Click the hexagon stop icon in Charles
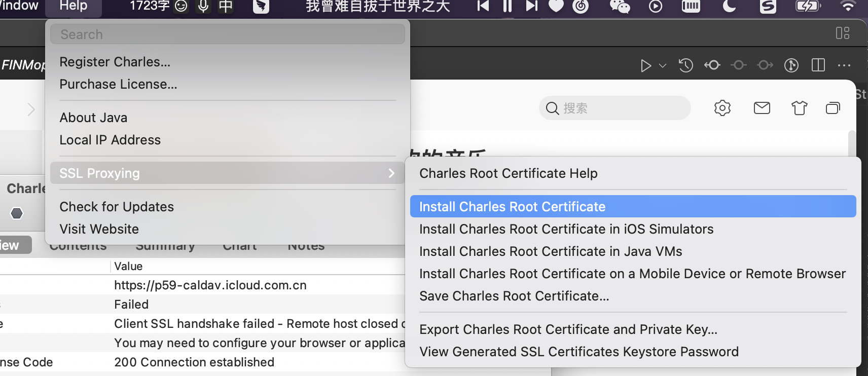The height and width of the screenshot is (376, 868). (x=17, y=213)
